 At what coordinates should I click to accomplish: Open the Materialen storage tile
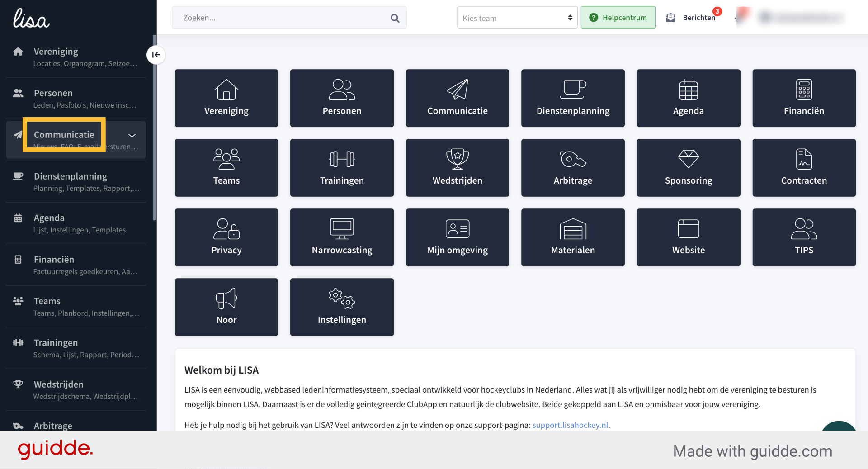point(573,237)
